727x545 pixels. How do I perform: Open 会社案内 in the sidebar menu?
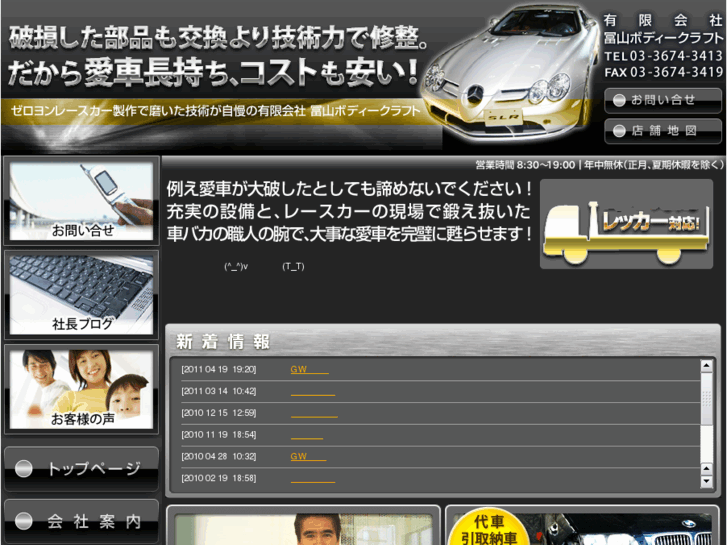[x=82, y=522]
